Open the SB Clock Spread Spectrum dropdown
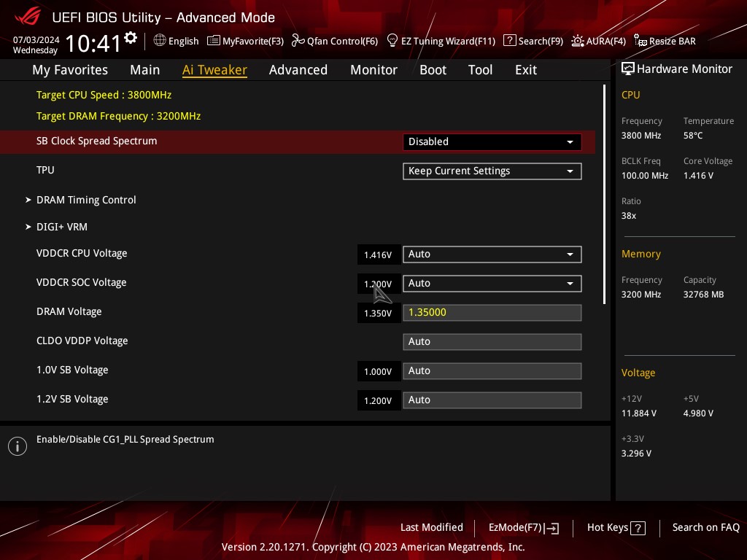 point(492,142)
